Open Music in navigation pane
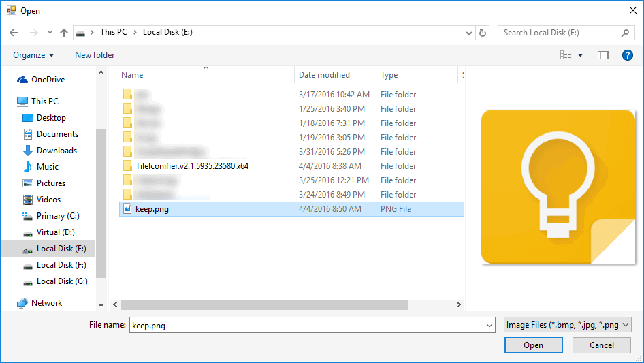This screenshot has height=363, width=644. (x=47, y=167)
